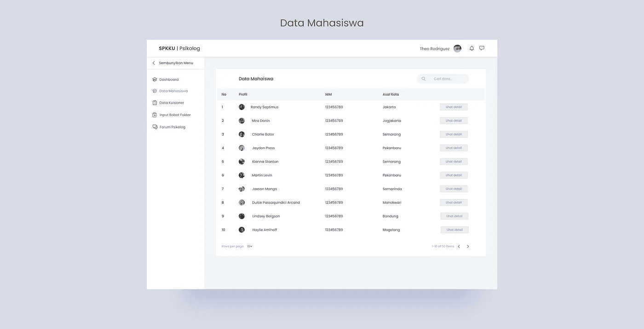Viewport: 644px width, 329px height.
Task: Click Haylie Aminoff's avatar
Action: [241, 230]
